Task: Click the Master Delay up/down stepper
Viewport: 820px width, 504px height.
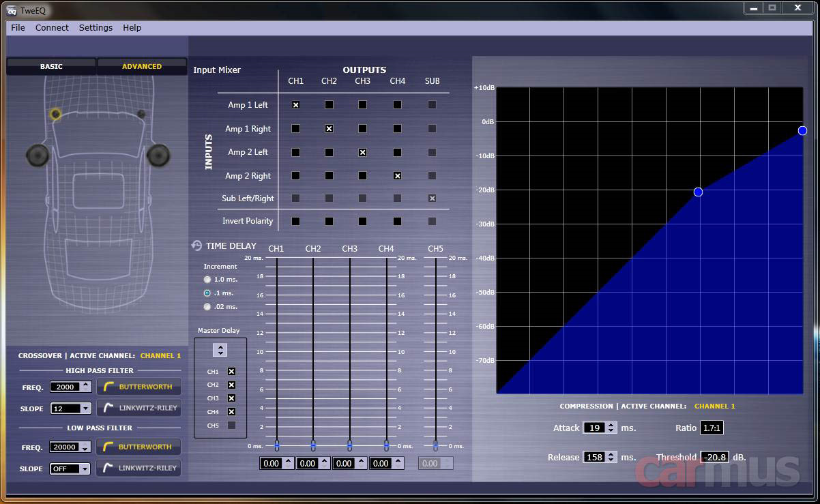Action: [x=220, y=349]
